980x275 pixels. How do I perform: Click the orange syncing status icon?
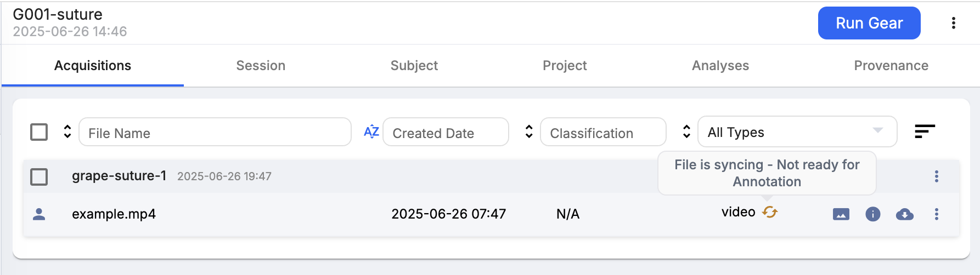pos(770,212)
